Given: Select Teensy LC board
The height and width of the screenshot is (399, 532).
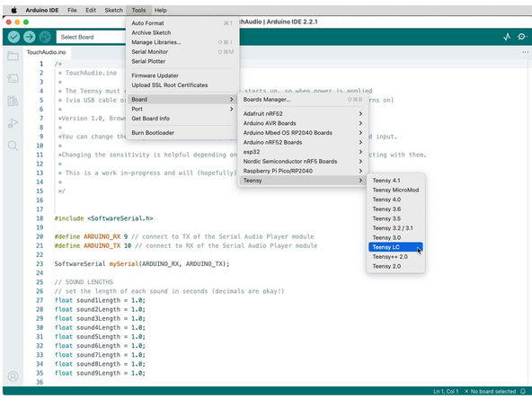Looking at the screenshot, I should [395, 247].
